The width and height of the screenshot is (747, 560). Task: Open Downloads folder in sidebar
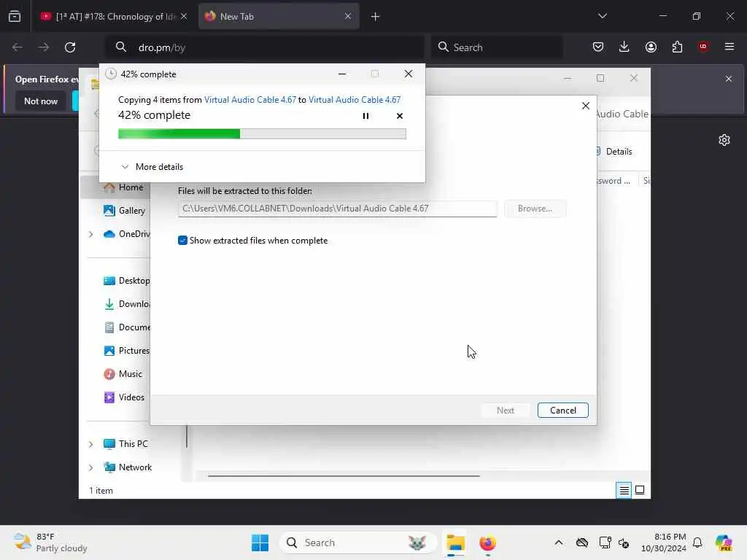click(126, 304)
